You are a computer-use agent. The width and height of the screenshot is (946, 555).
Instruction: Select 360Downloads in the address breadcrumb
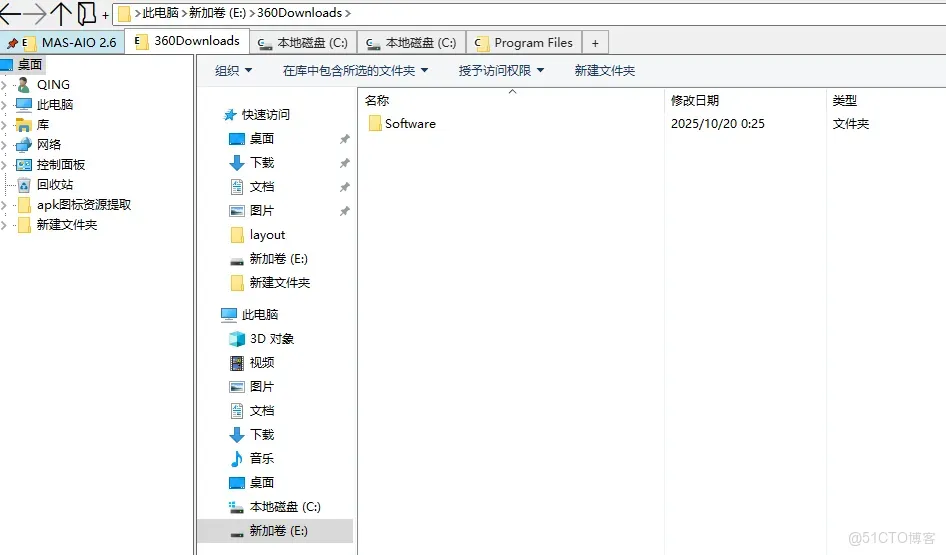[x=299, y=13]
